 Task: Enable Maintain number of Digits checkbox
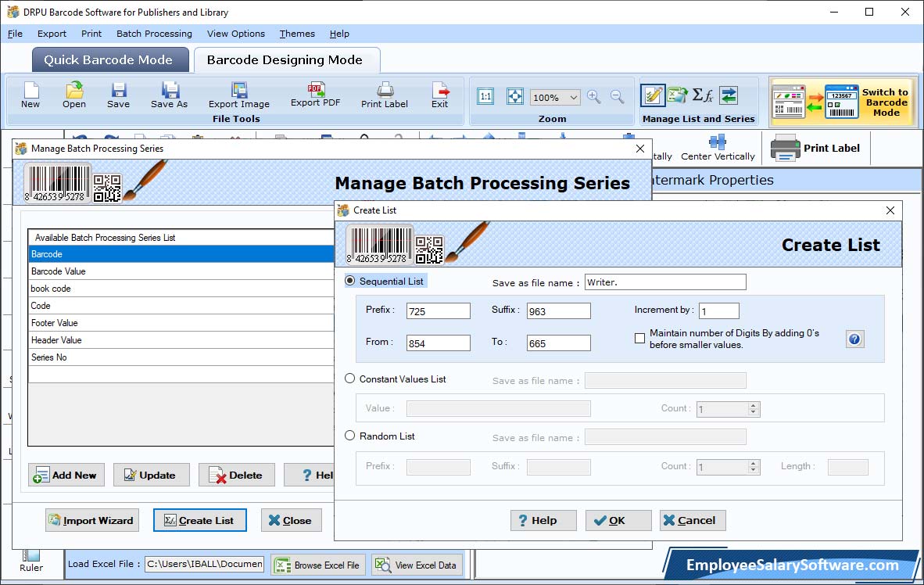(x=639, y=338)
